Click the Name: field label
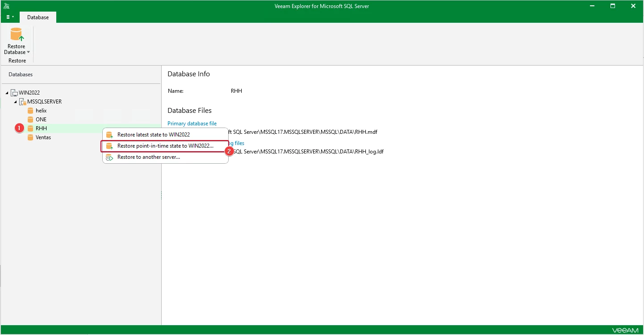 (176, 91)
